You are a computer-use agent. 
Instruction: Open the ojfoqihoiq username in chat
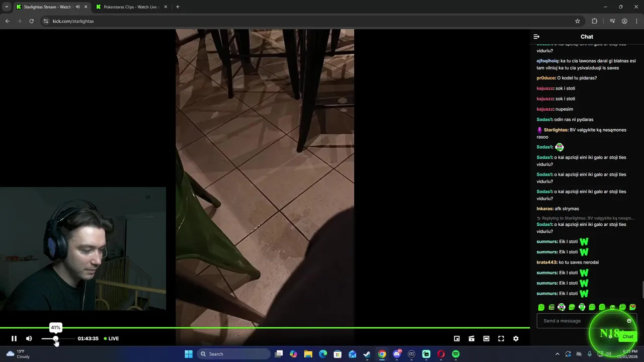click(548, 61)
